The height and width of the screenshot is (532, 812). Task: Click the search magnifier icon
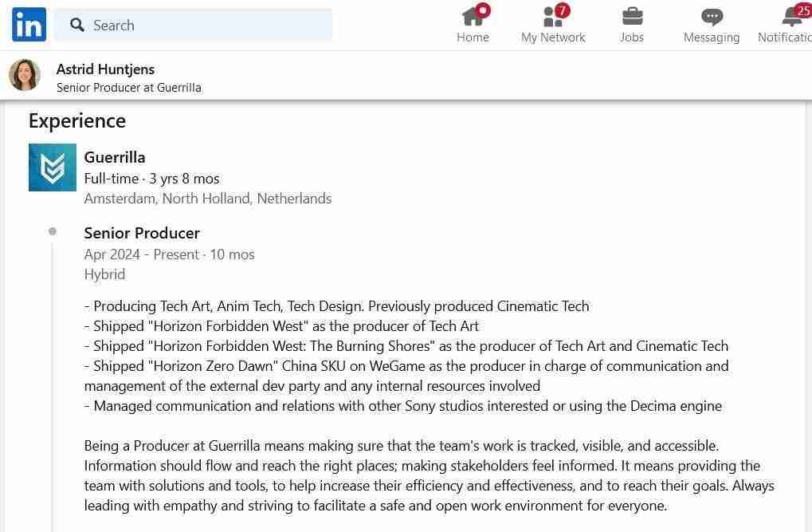77,26
